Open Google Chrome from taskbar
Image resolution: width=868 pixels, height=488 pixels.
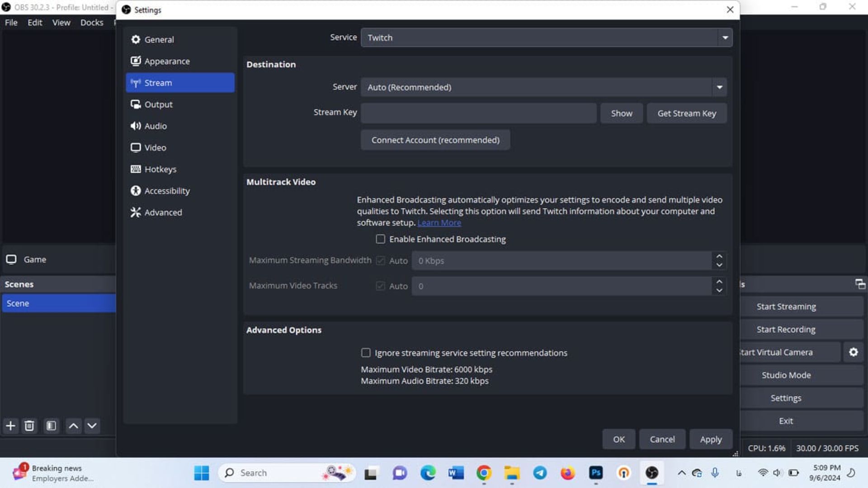point(484,473)
